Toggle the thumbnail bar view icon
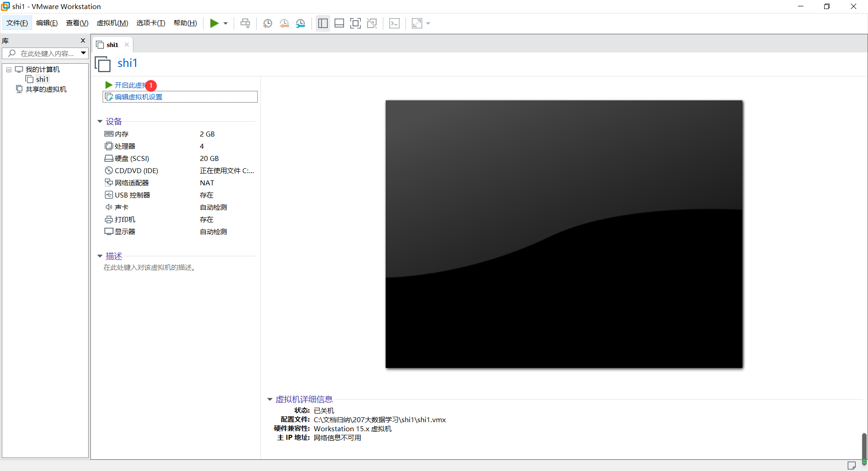Viewport: 868px width, 471px height. [339, 24]
